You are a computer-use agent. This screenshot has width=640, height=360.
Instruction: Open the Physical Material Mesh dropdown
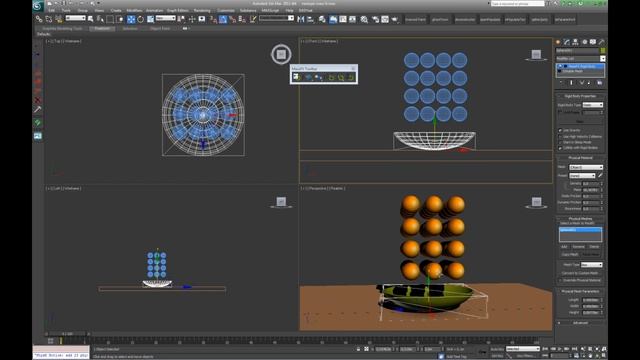tap(586, 167)
